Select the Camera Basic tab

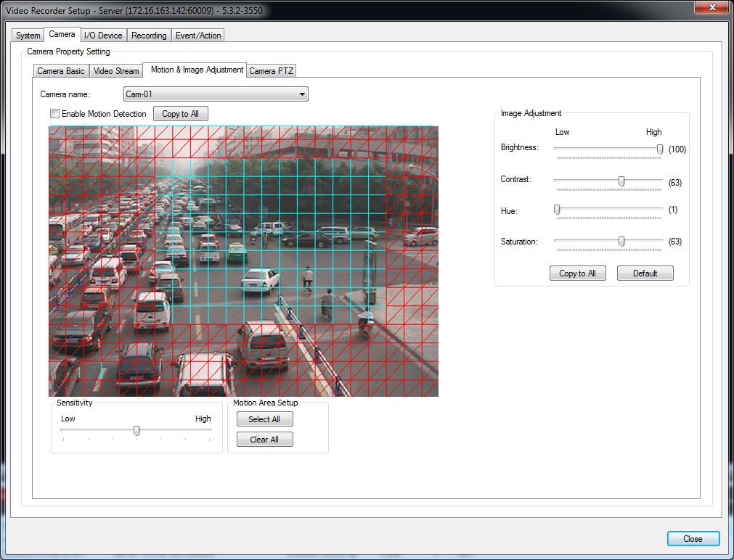click(61, 71)
